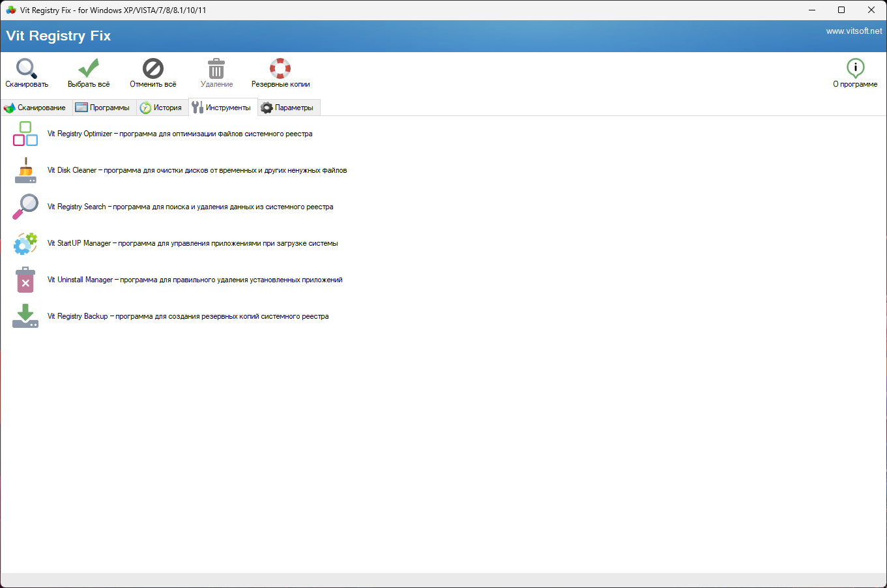Click the Vit Registry Backup description text
The image size is (887, 588).
click(x=188, y=316)
